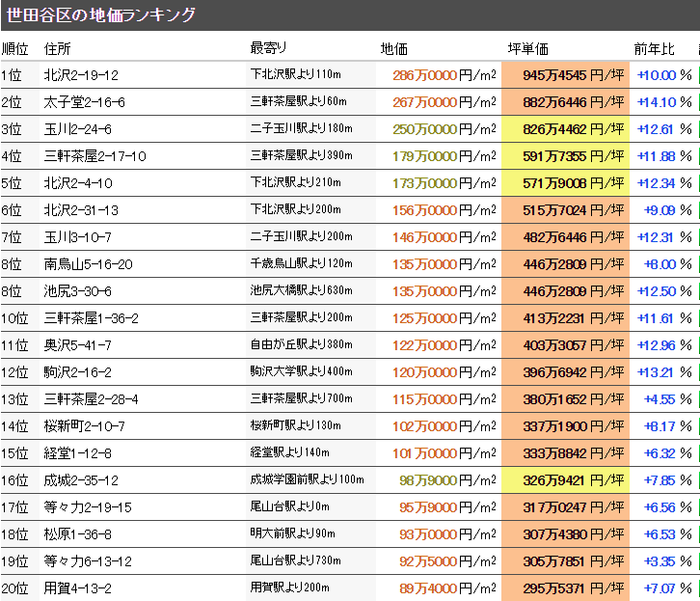Select the 成城学園前駅より100m station text

tap(307, 480)
